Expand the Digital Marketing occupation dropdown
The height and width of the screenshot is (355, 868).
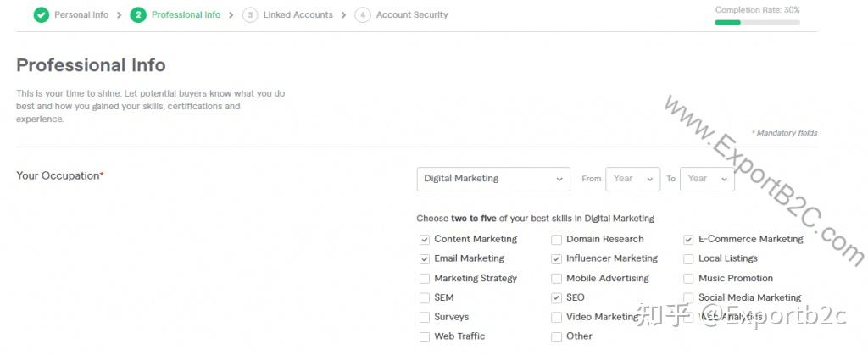pyautogui.click(x=493, y=179)
